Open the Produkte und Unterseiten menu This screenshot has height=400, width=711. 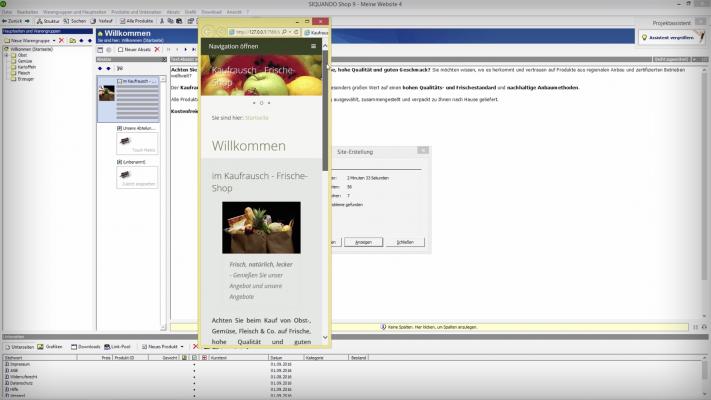click(133, 10)
